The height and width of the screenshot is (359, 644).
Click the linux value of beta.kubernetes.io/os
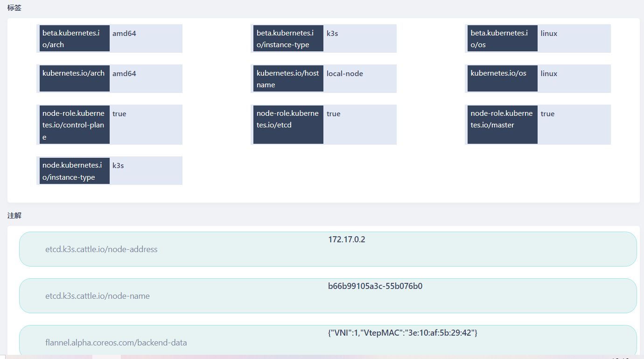(549, 34)
